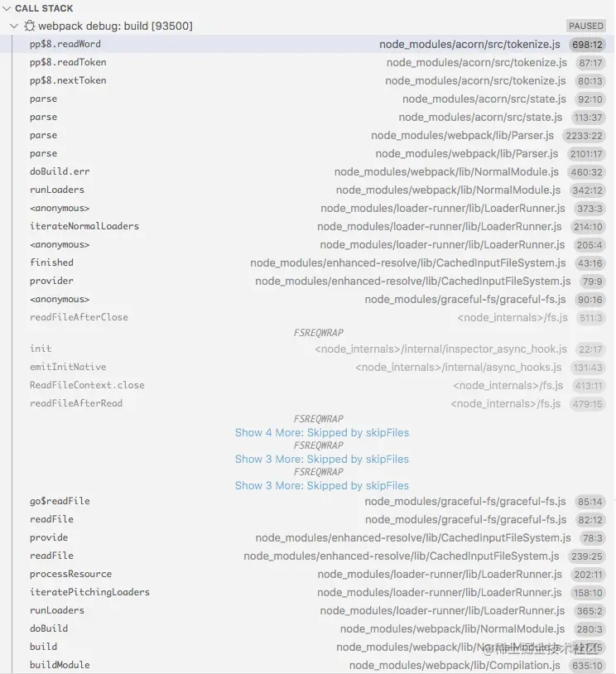Collapse the webpack debug: build session chevron
This screenshot has width=616, height=674.
[x=14, y=26]
